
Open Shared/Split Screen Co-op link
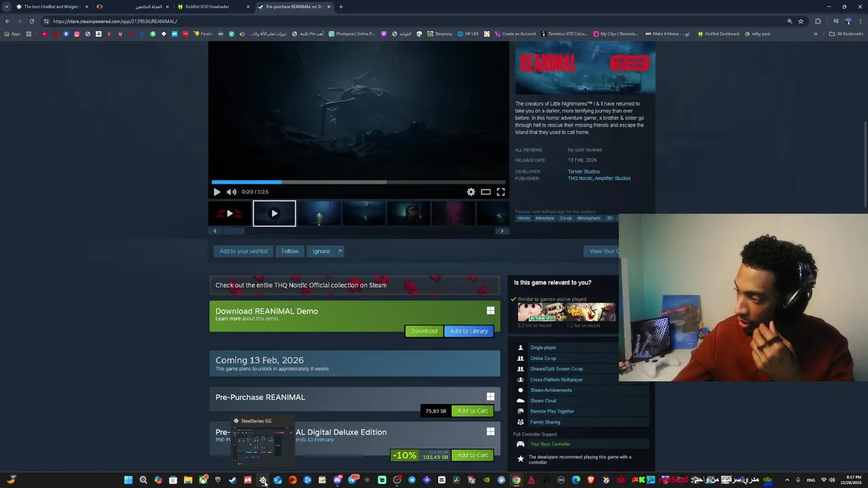(x=556, y=369)
